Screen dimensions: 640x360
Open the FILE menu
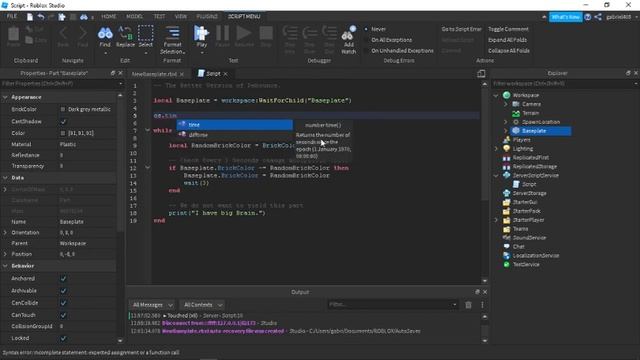click(x=12, y=16)
